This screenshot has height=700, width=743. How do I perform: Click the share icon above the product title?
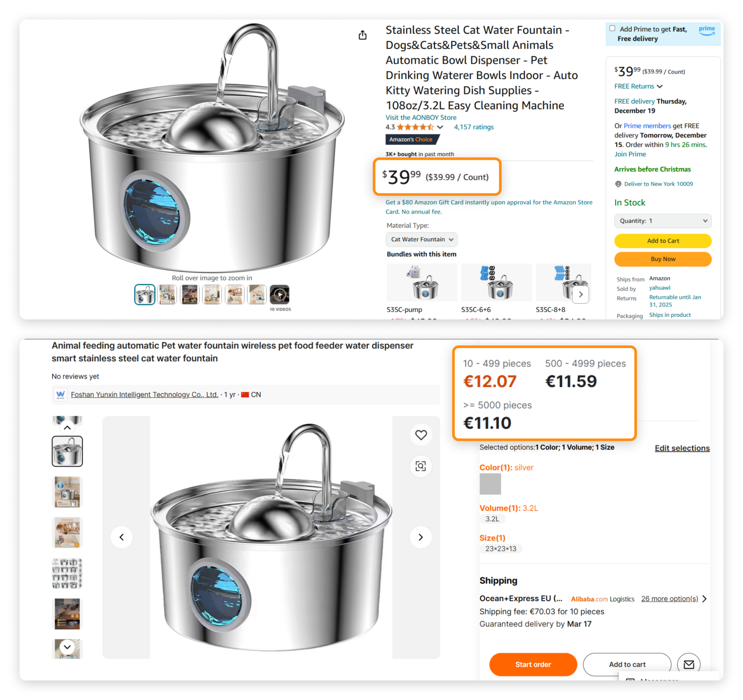(363, 35)
